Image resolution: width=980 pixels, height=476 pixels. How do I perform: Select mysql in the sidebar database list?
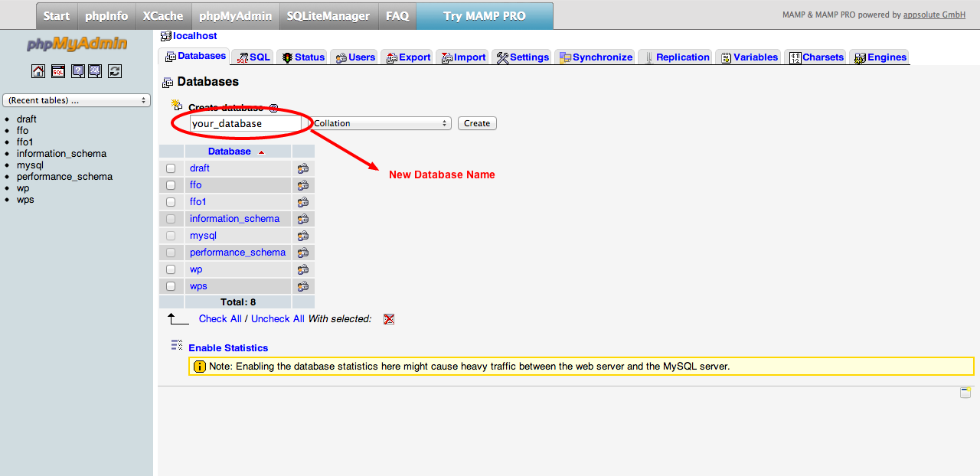(30, 165)
